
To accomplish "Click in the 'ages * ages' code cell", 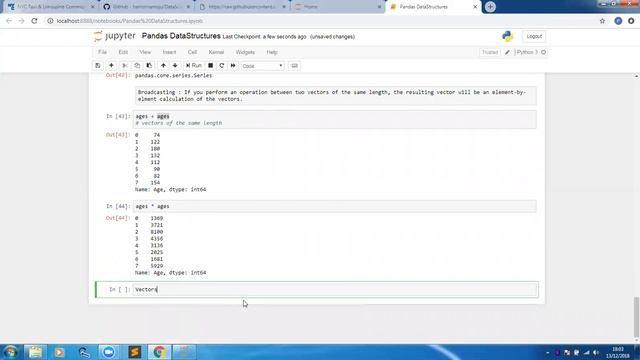I will pyautogui.click(x=335, y=207).
